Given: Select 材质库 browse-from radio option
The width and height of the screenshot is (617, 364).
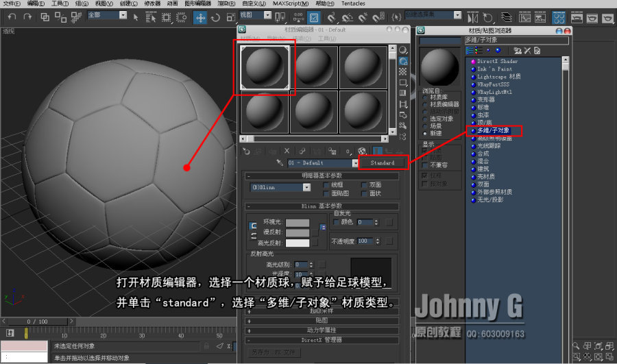Looking at the screenshot, I should (x=425, y=97).
